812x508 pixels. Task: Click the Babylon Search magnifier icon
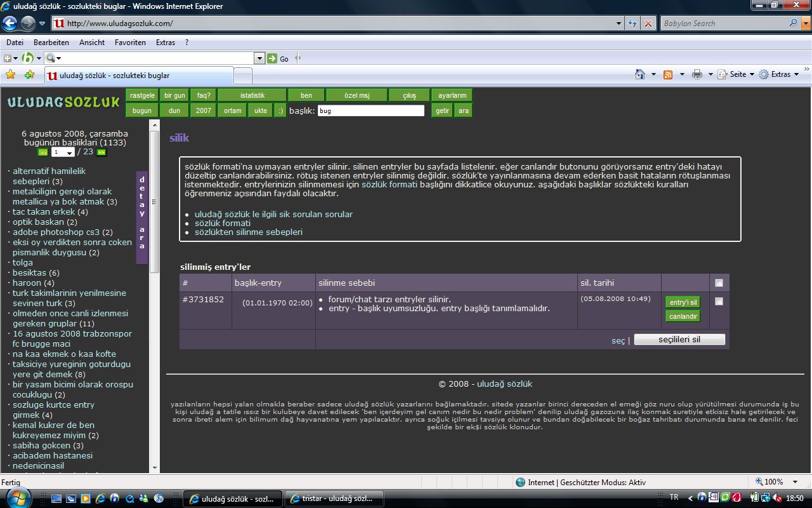point(794,23)
